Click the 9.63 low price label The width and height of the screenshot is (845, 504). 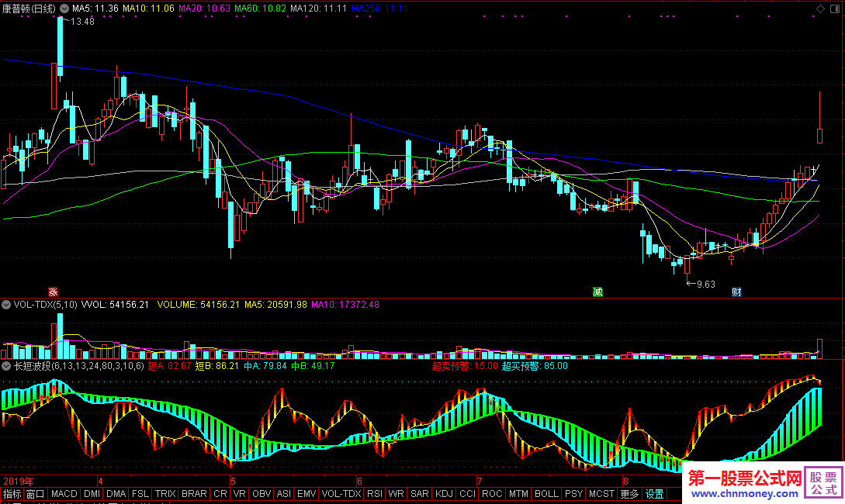pyautogui.click(x=706, y=285)
